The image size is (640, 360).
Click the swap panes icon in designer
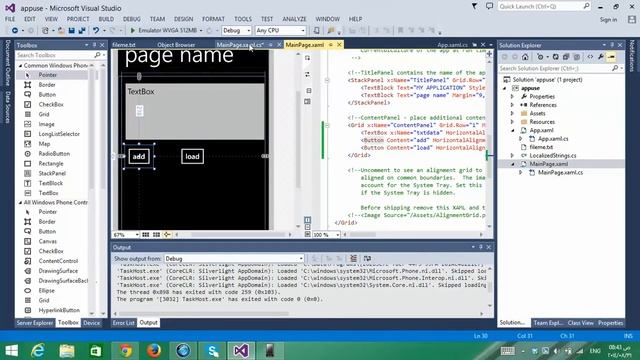coord(307,74)
